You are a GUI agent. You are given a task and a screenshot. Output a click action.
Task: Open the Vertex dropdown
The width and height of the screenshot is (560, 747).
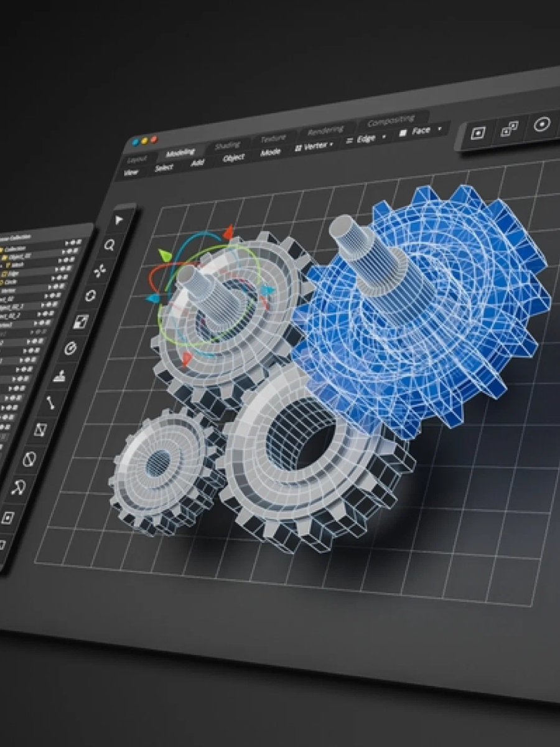click(x=314, y=146)
